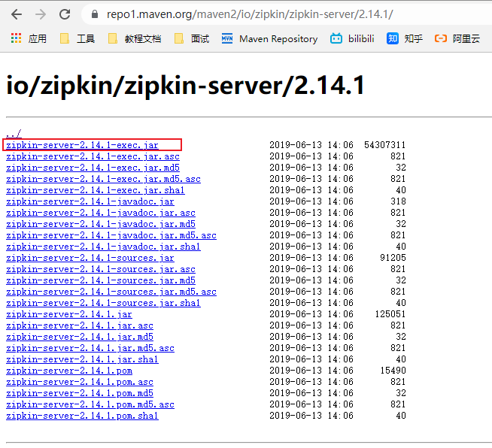Open zipkin-server-2.14.1-sources.jar.md5 link
The height and width of the screenshot is (448, 492).
coord(101,280)
